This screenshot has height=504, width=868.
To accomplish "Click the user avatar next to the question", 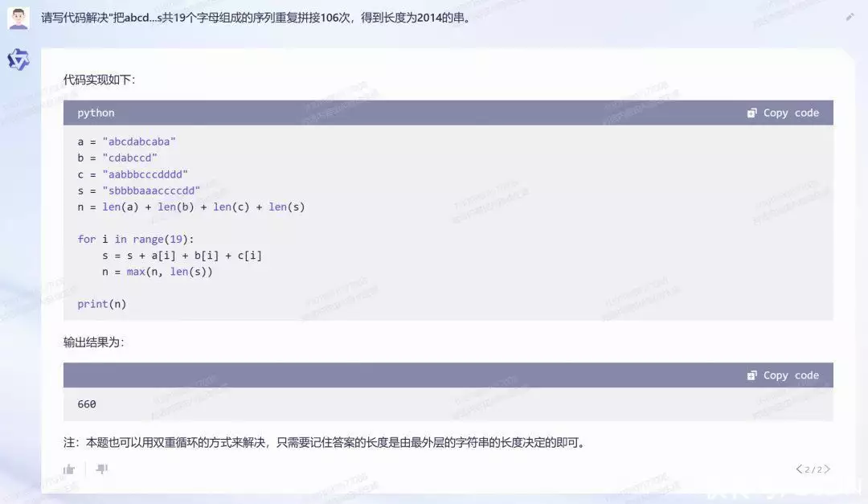I will [x=18, y=18].
